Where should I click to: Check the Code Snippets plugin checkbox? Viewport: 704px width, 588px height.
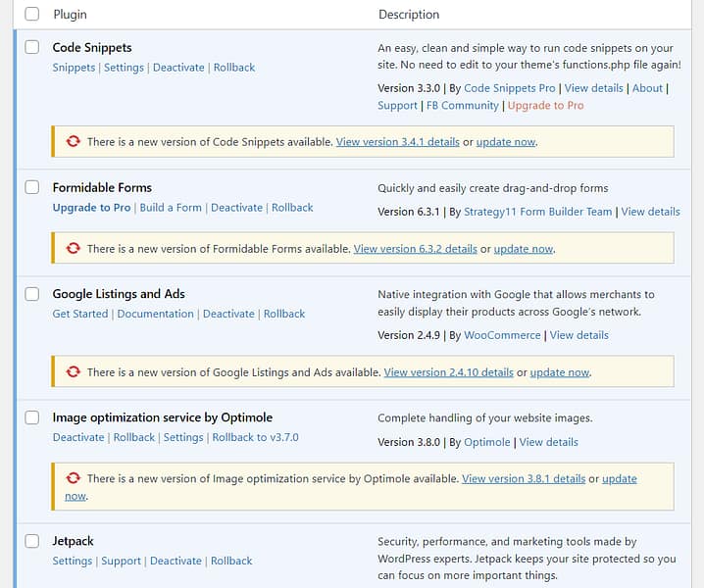32,47
